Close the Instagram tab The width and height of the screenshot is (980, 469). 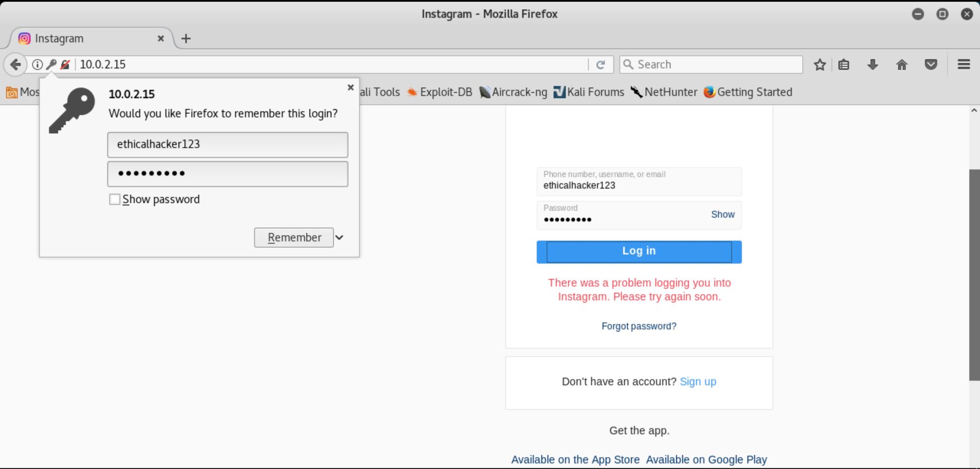pos(161,38)
